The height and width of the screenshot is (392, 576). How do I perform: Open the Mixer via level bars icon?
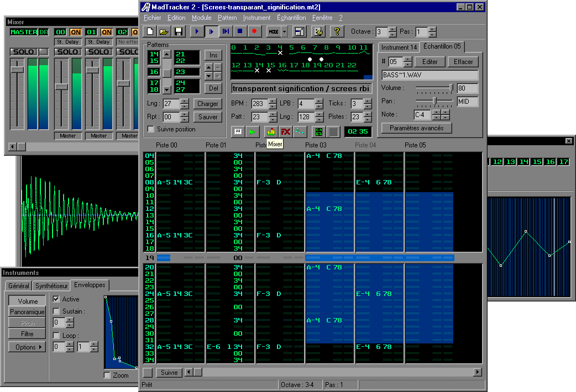271,131
